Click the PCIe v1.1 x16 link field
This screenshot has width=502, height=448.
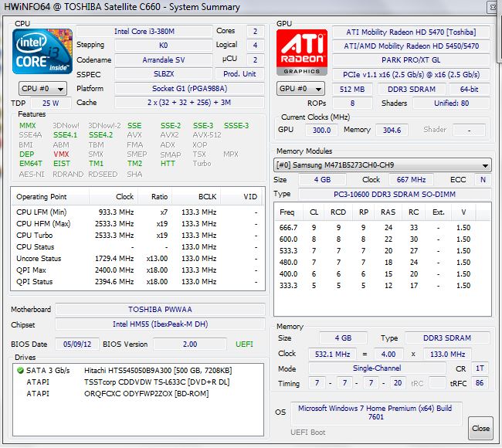(411, 75)
